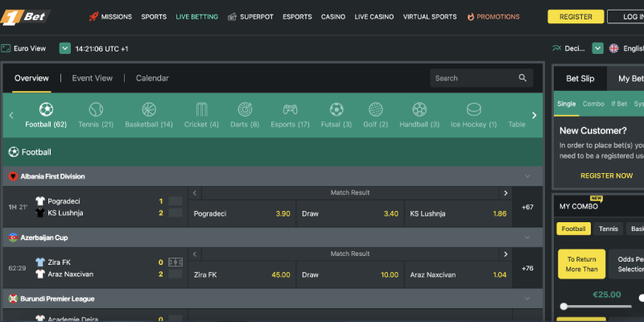Open Live Betting section

196,17
